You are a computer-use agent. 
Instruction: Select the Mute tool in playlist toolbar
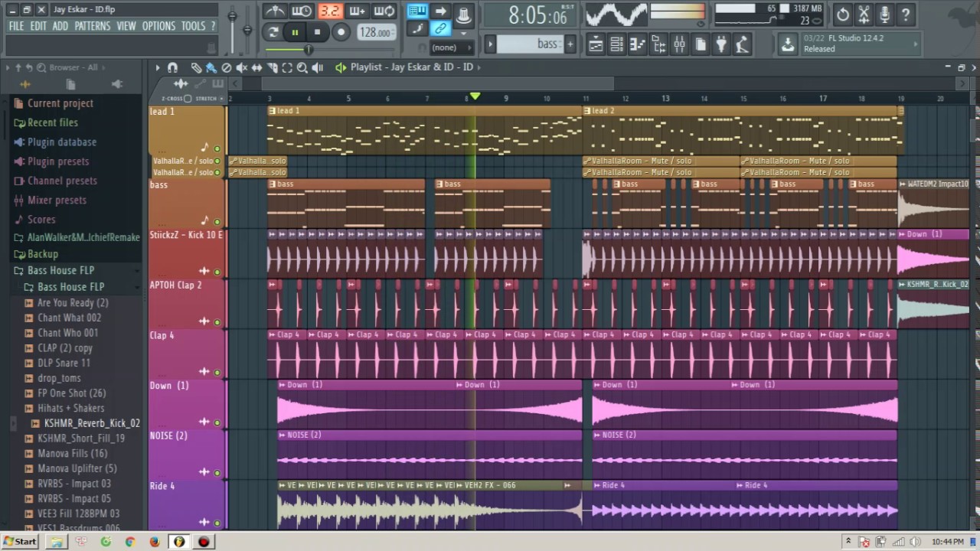coord(241,67)
